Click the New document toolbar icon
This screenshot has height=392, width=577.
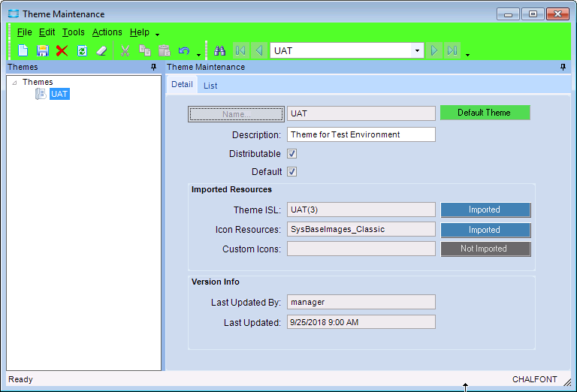tap(23, 50)
